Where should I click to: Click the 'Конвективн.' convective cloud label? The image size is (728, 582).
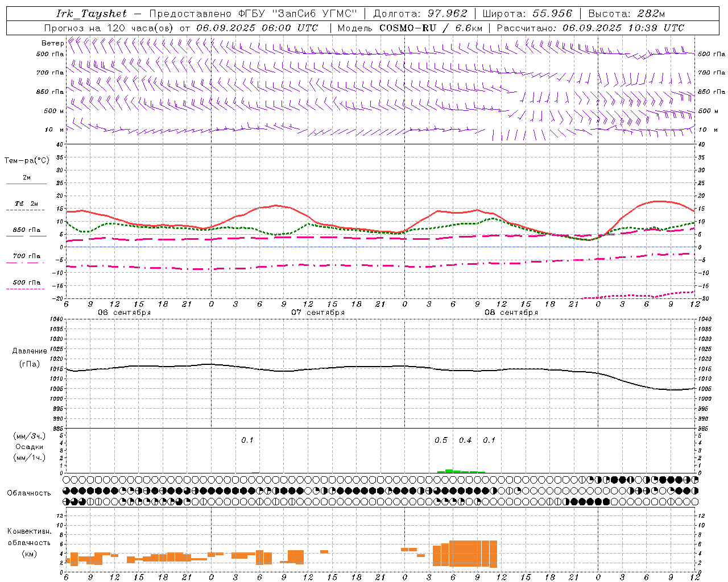click(29, 531)
